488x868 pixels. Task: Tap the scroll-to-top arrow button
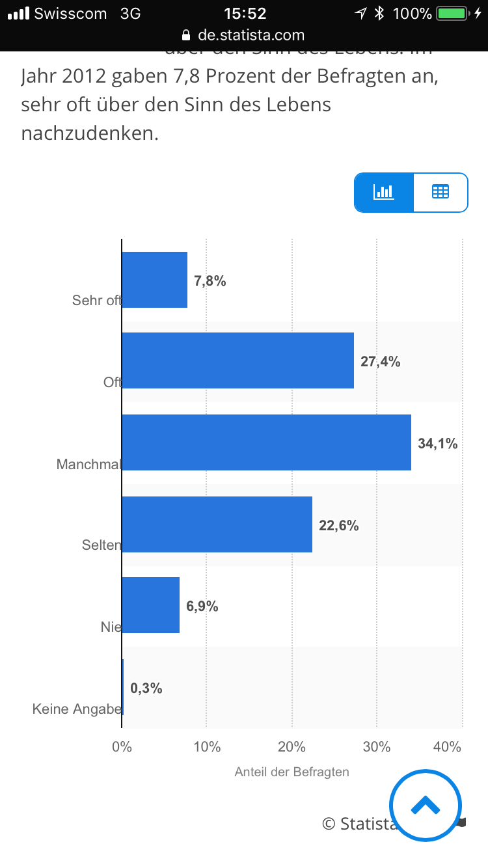426,805
